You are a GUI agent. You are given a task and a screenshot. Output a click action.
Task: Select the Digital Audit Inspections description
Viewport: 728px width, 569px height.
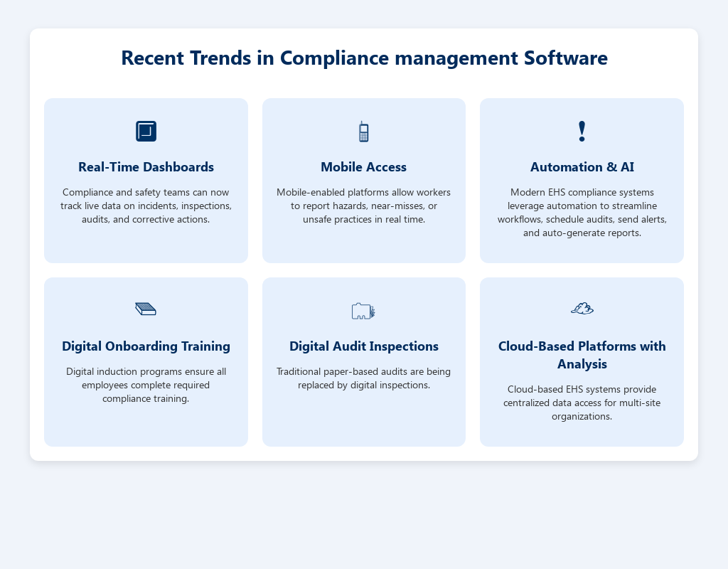click(363, 378)
